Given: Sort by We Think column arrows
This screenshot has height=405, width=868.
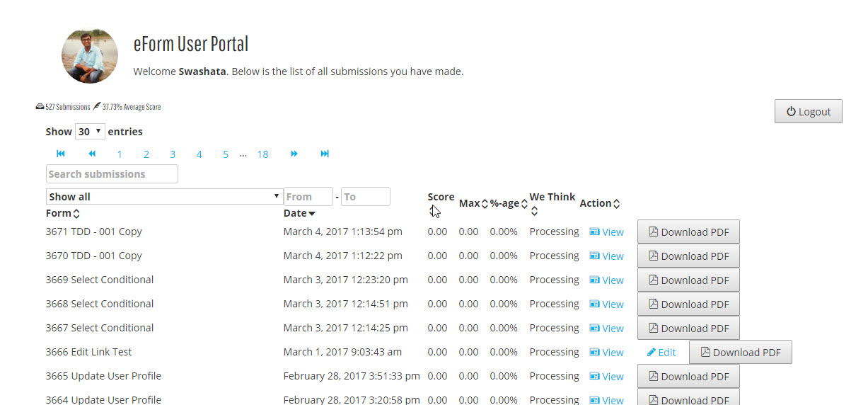Looking at the screenshot, I should click(x=534, y=211).
